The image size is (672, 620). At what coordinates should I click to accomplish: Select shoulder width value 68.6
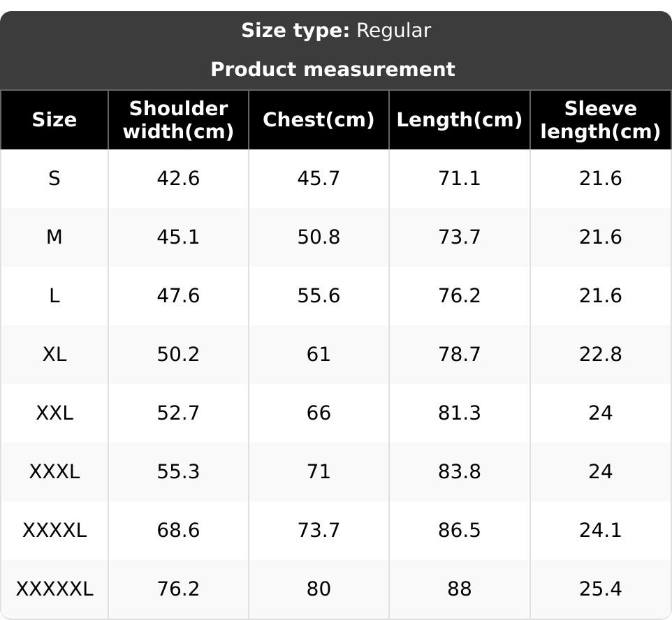tap(178, 531)
